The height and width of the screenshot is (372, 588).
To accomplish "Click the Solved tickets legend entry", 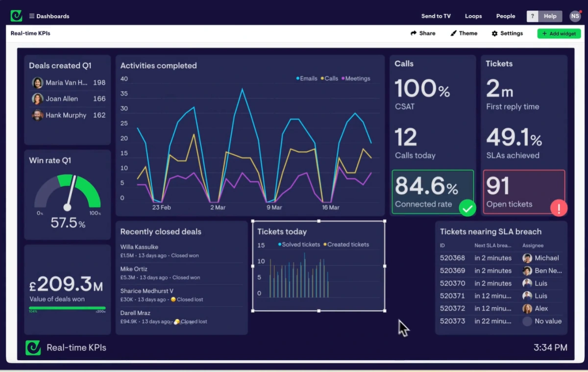I will tap(299, 245).
